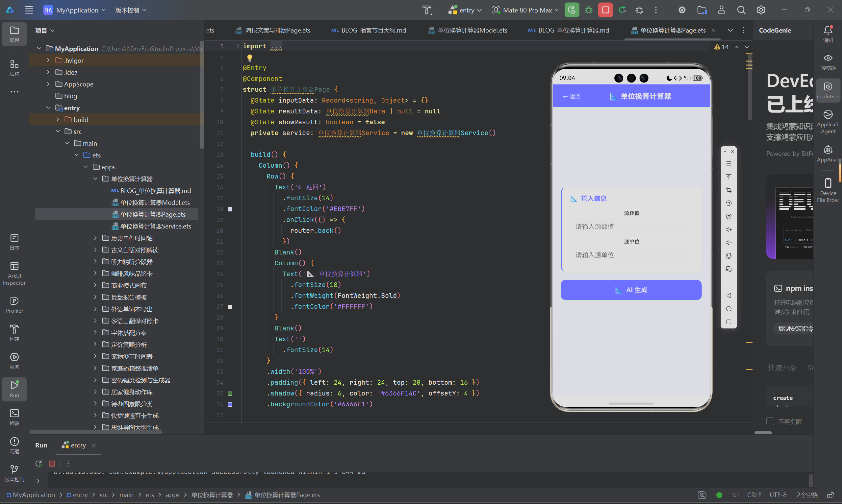Open the Structure tool window
The height and width of the screenshot is (504, 842).
click(14, 68)
